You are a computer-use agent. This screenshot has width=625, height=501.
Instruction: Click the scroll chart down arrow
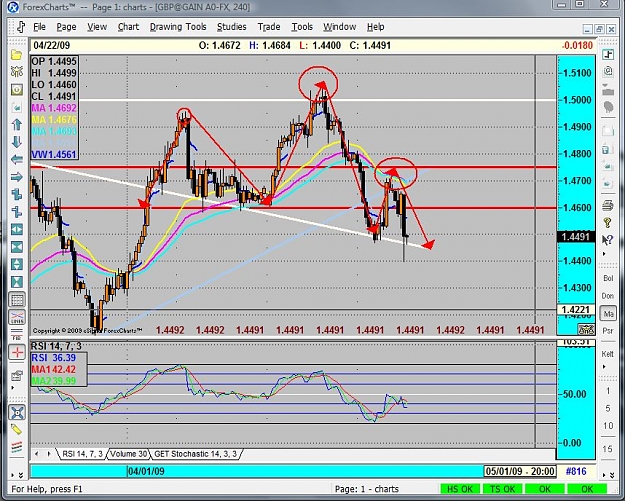tap(17, 142)
